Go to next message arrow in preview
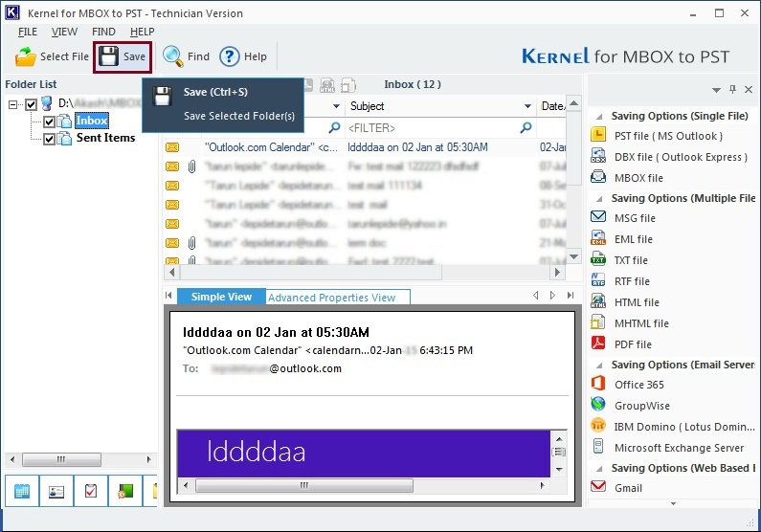This screenshot has width=761, height=532. 552,296
